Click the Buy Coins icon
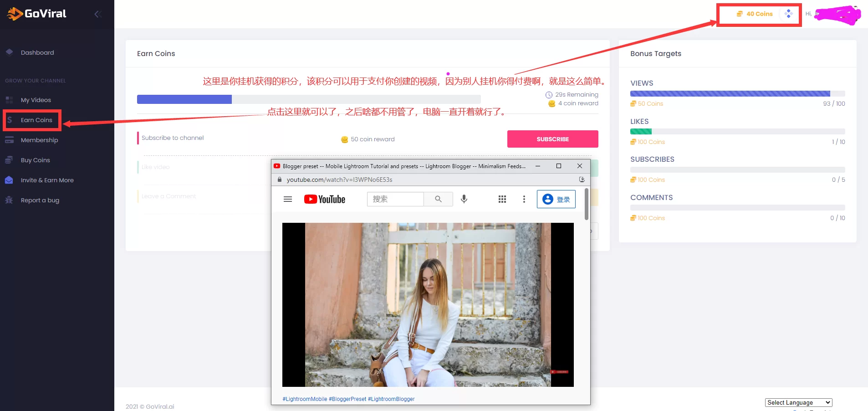The image size is (868, 411). click(9, 160)
